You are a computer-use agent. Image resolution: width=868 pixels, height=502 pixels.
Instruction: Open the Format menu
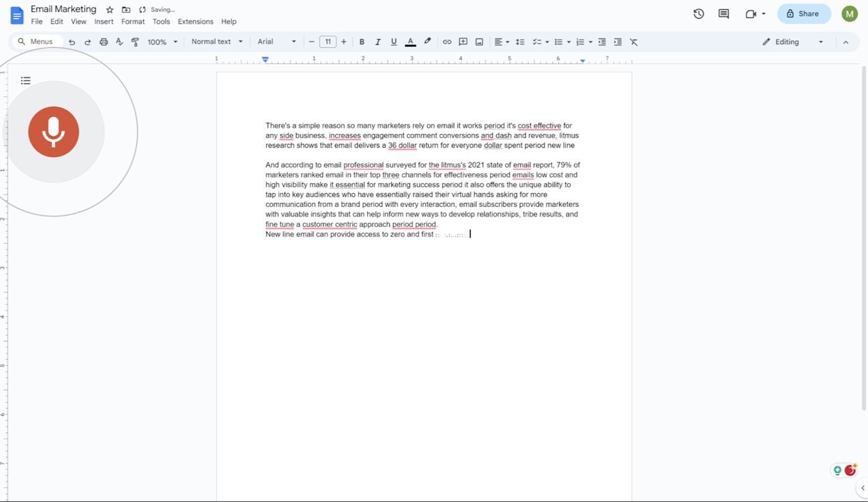[x=133, y=22]
